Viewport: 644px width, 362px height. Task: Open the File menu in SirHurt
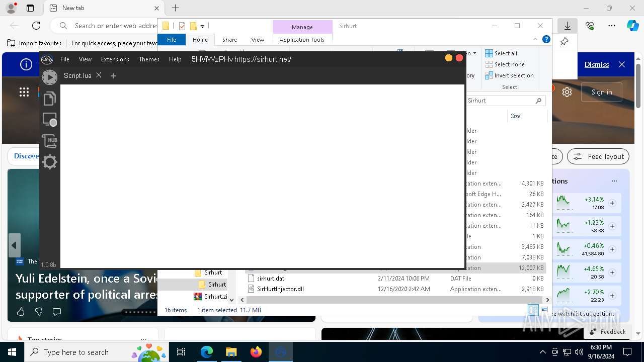click(x=65, y=59)
